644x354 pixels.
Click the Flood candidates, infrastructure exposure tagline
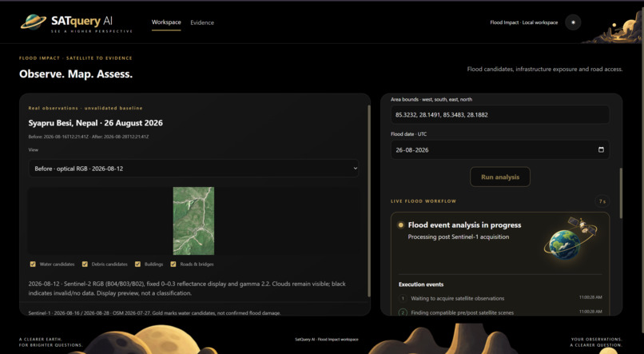coord(545,69)
